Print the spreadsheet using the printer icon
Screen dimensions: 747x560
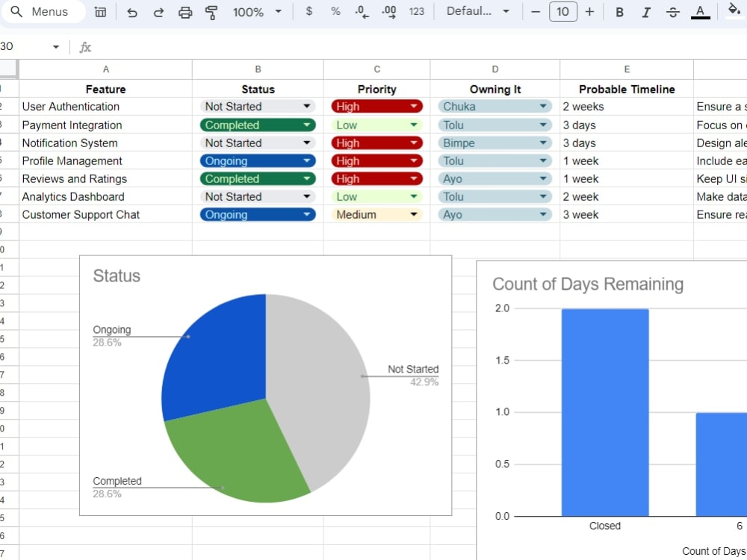185,13
